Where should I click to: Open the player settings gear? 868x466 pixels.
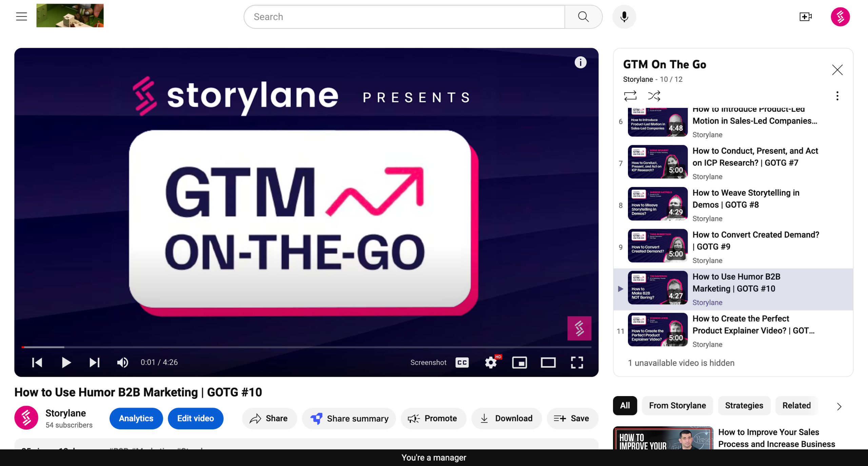pyautogui.click(x=491, y=362)
